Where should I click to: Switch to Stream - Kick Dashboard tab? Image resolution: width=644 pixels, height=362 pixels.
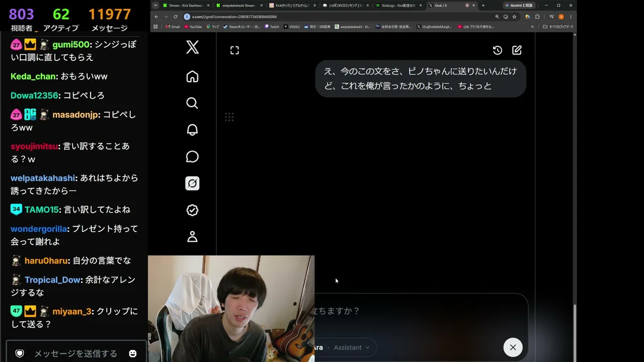pos(186,6)
